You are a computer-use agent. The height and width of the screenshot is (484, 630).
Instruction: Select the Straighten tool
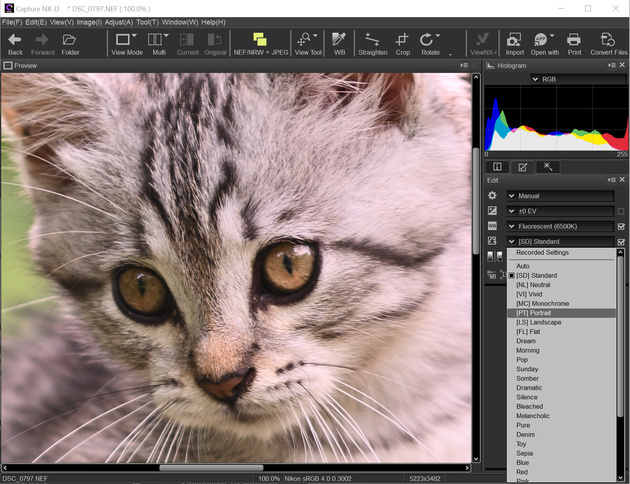(x=372, y=41)
